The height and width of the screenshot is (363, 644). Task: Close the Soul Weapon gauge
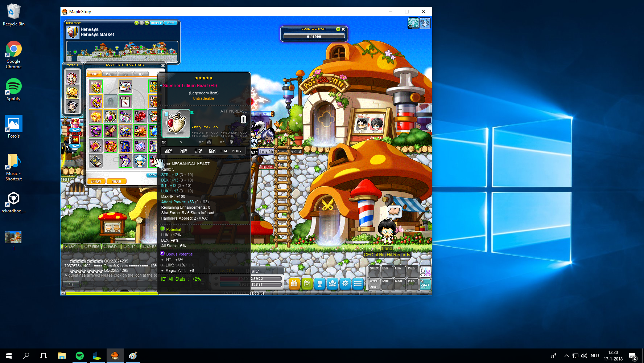pyautogui.click(x=343, y=29)
